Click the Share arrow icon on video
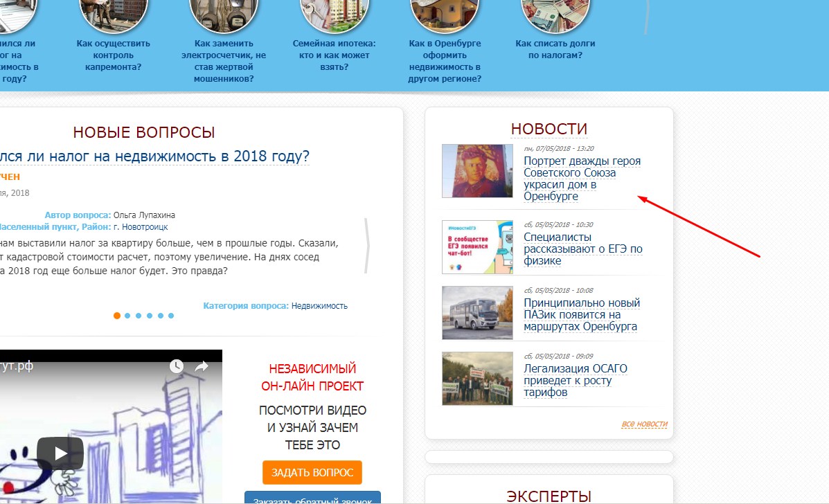This screenshot has width=829, height=504. coord(202,366)
